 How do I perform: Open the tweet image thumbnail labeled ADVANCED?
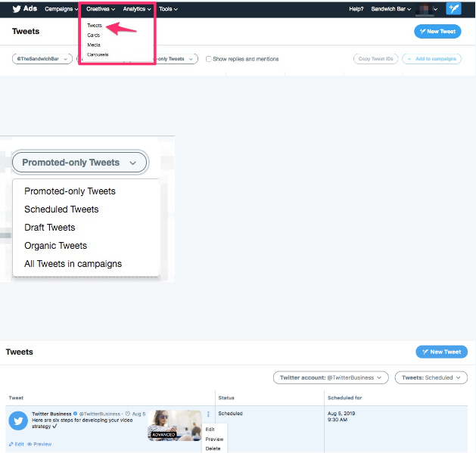[175, 425]
